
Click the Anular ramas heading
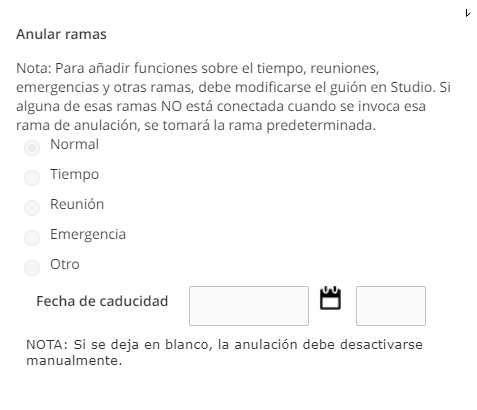point(61,34)
